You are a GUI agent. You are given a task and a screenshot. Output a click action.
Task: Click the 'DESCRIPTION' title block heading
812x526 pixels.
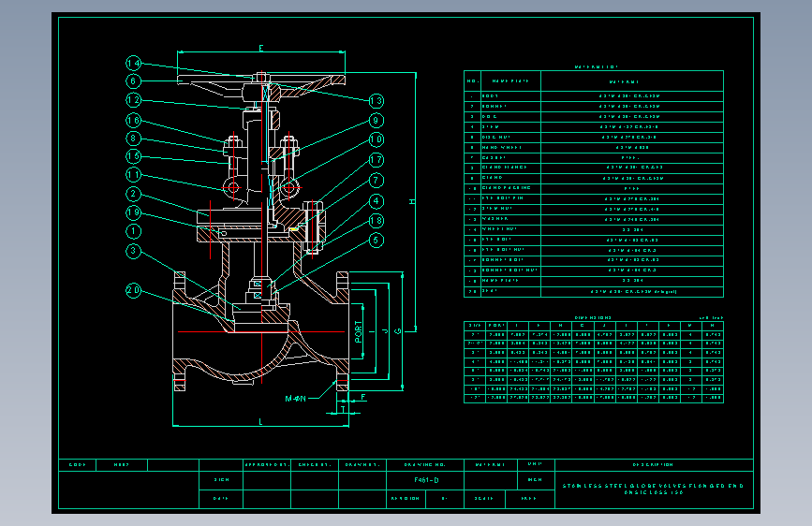click(653, 464)
